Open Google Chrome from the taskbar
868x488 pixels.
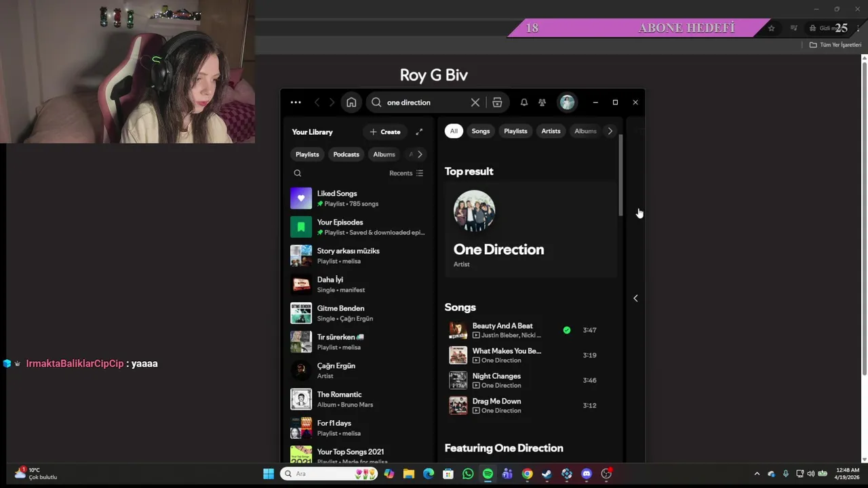tap(527, 474)
